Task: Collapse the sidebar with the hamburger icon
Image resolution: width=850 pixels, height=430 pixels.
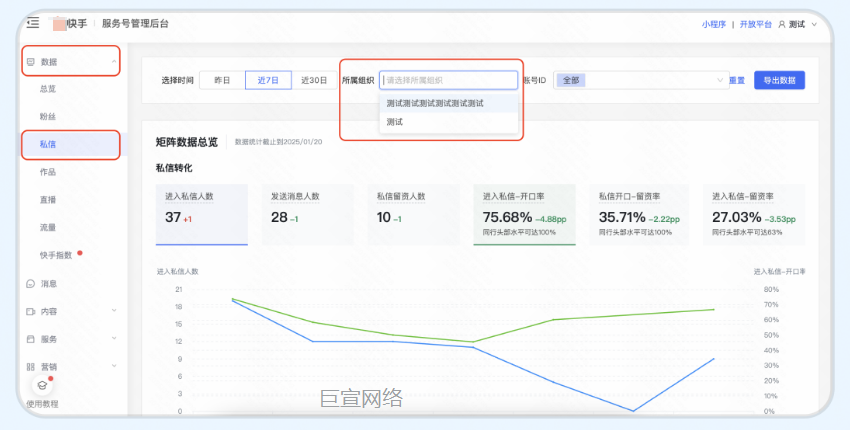Action: pos(32,23)
